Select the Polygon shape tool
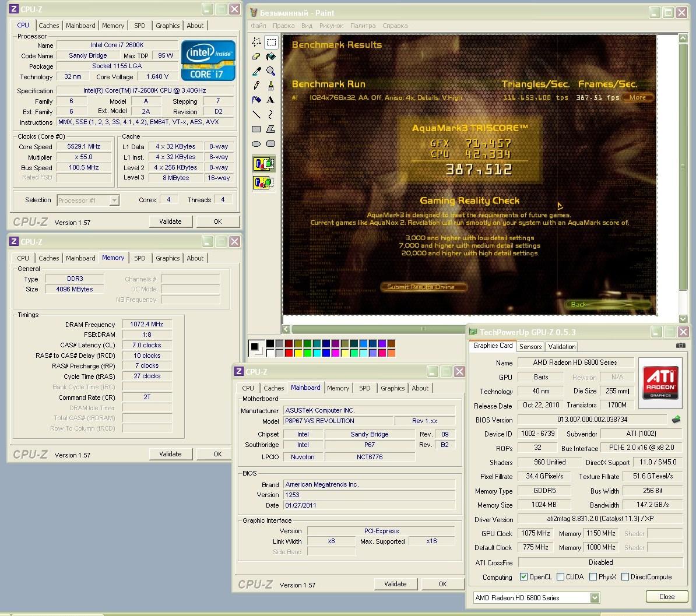 [x=271, y=129]
